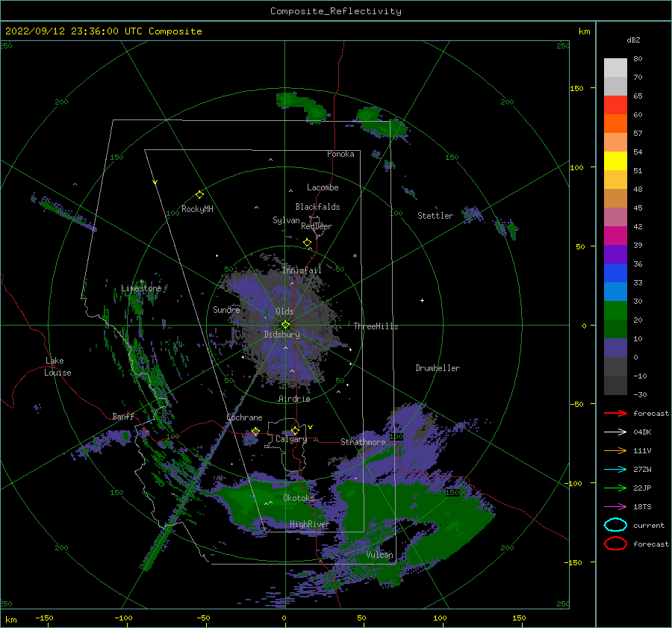Click the RockyMH label
Viewport: 672px width, 628px height.
point(196,209)
